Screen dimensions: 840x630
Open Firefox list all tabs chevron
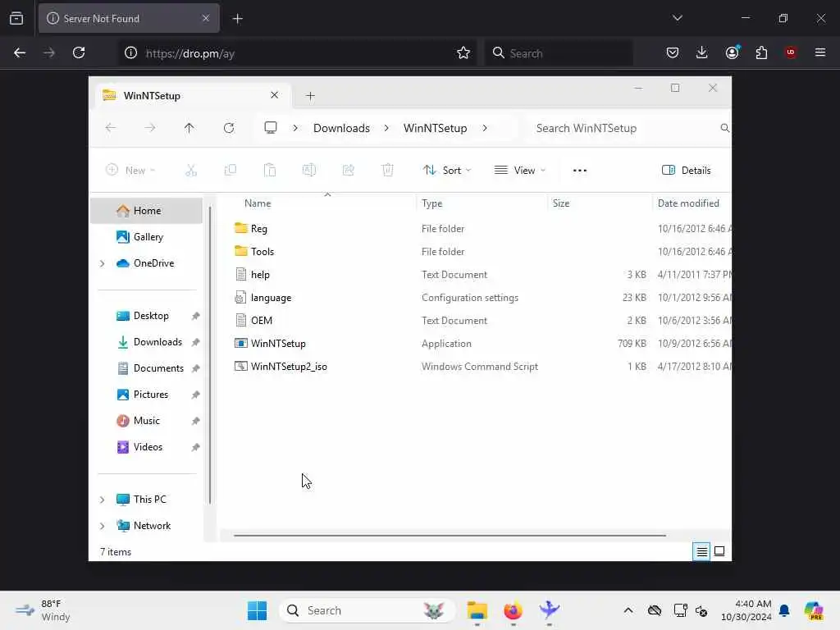[677, 18]
